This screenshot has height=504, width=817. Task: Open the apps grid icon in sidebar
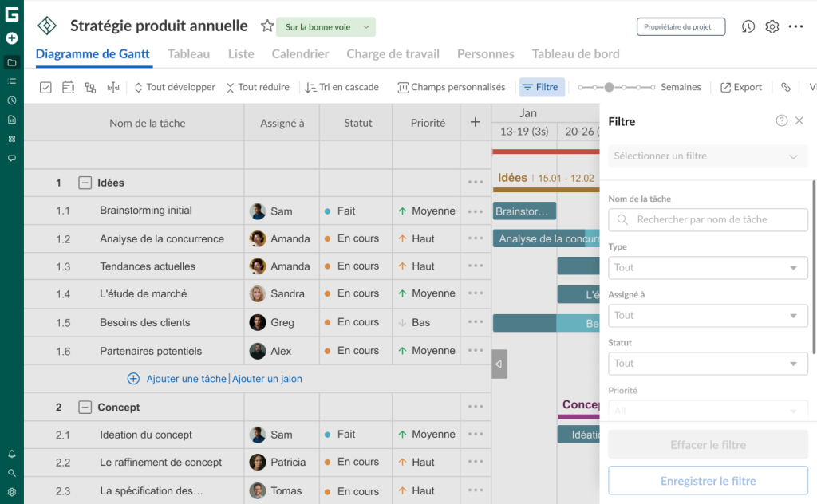(11, 139)
